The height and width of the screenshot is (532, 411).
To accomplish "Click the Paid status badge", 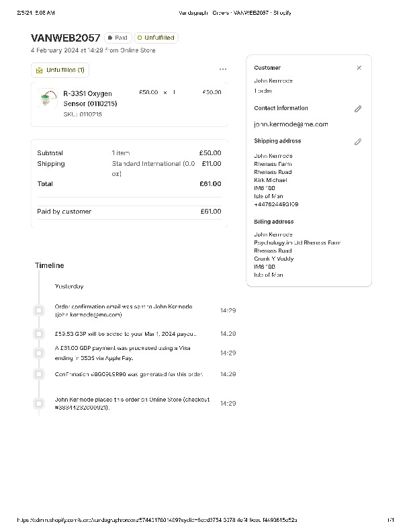I will click(x=118, y=38).
